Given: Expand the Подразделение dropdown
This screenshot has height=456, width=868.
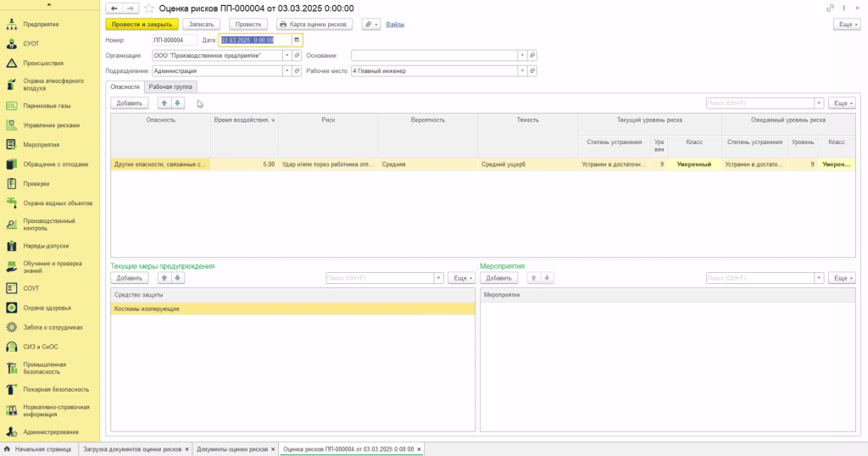Looking at the screenshot, I should (287, 71).
